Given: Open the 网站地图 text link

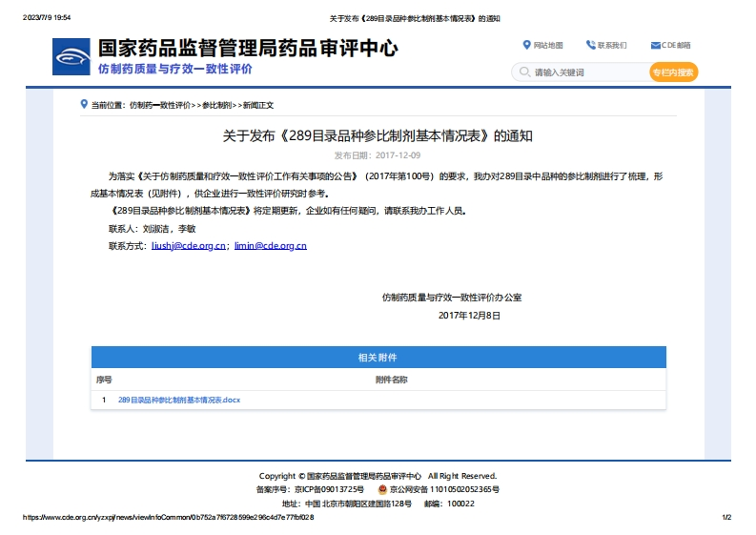Looking at the screenshot, I should (548, 45).
